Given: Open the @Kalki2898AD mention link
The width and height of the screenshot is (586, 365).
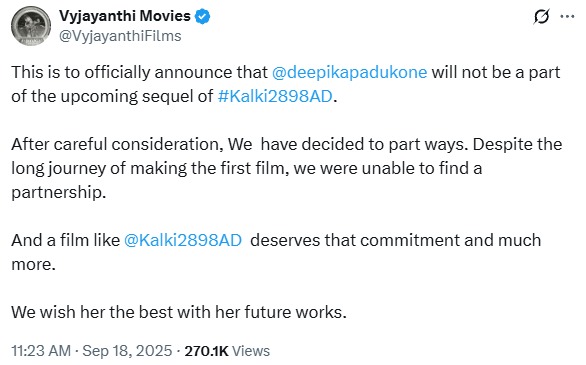Looking at the screenshot, I should (x=182, y=240).
